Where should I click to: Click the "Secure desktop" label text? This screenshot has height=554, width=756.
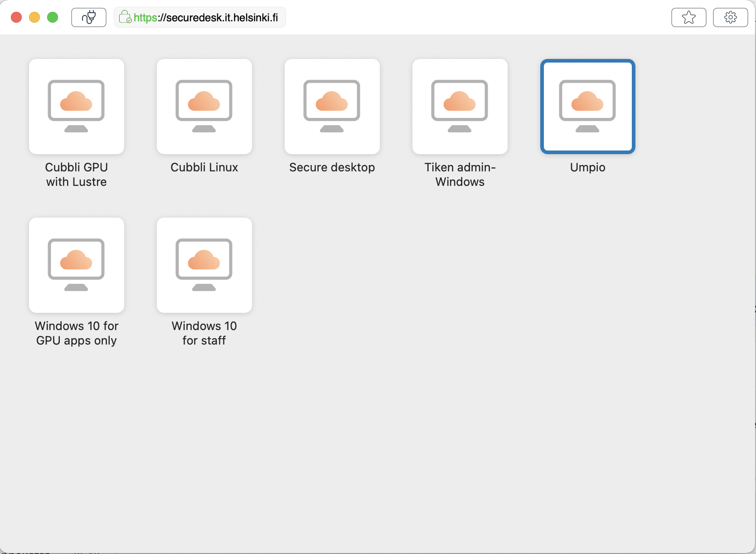tap(332, 167)
